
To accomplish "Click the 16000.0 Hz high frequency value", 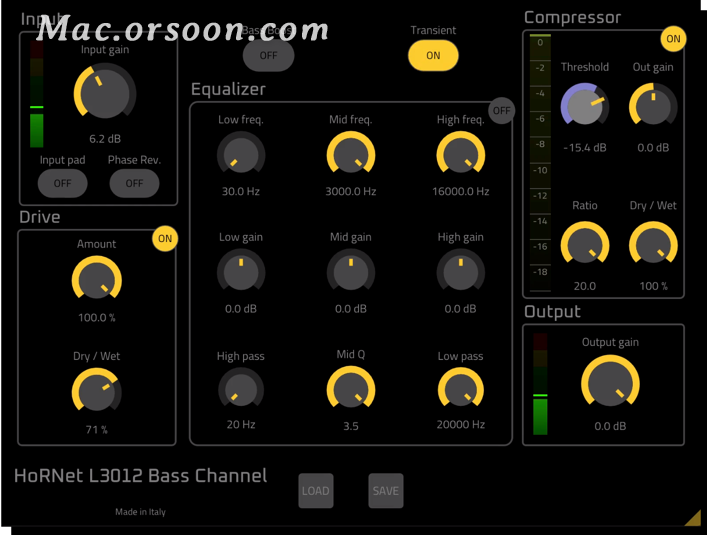I will (x=460, y=192).
